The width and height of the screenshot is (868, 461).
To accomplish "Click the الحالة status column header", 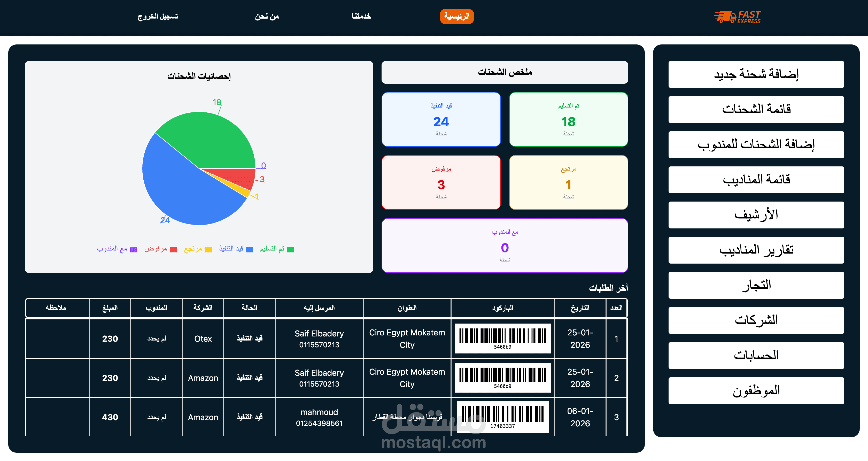I will click(x=249, y=308).
